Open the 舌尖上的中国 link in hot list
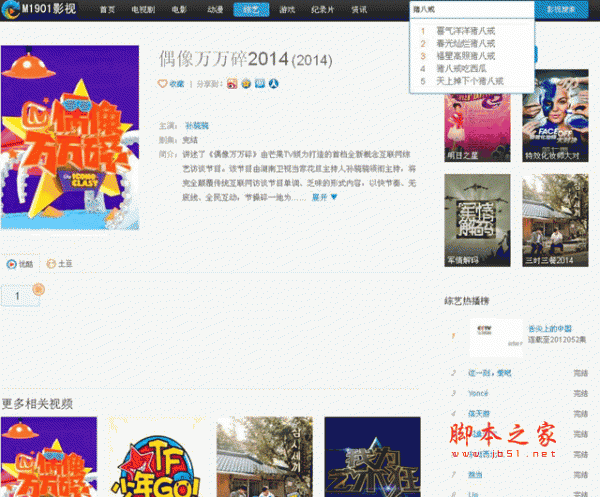Screen dimensions: 600x497 point(550,329)
